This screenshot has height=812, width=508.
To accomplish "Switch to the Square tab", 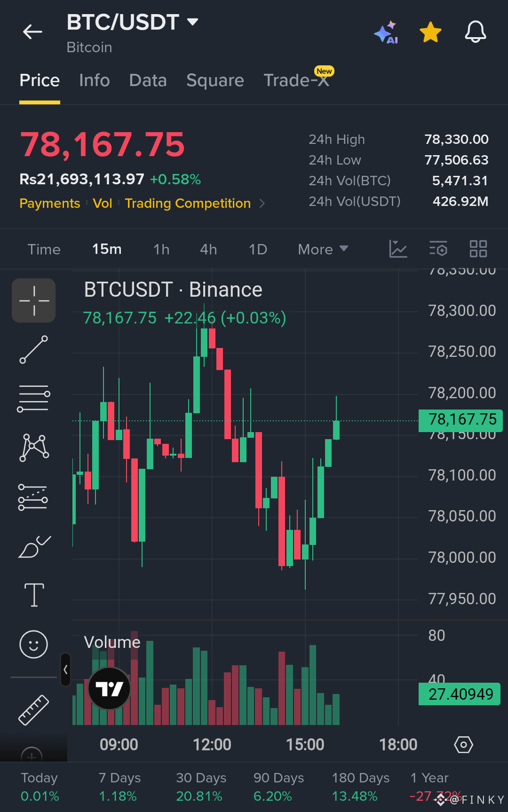I will [x=215, y=80].
